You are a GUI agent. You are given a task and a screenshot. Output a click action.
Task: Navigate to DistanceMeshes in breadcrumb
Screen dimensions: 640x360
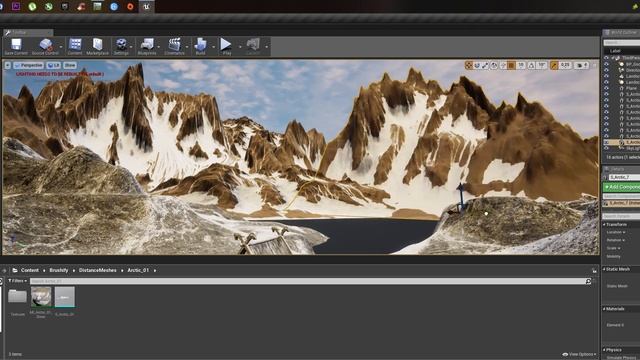[98, 270]
